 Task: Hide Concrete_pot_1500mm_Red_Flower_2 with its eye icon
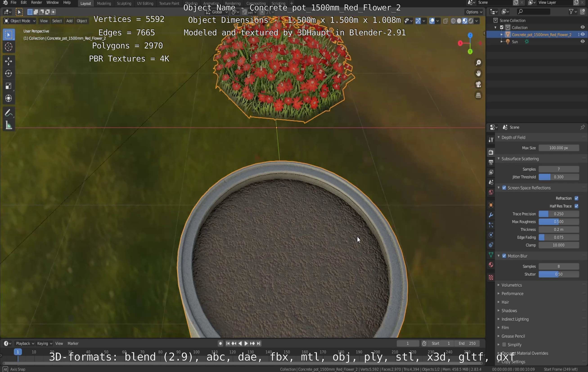coord(582,34)
